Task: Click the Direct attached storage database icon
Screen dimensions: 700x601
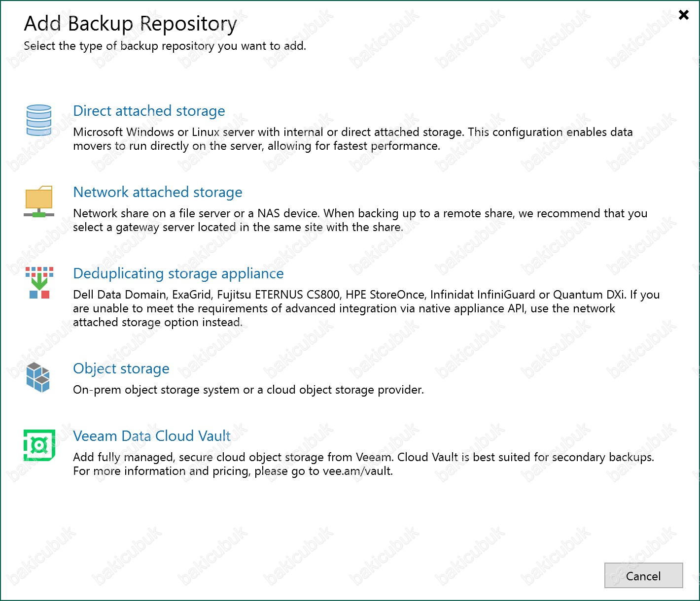Action: 39,120
